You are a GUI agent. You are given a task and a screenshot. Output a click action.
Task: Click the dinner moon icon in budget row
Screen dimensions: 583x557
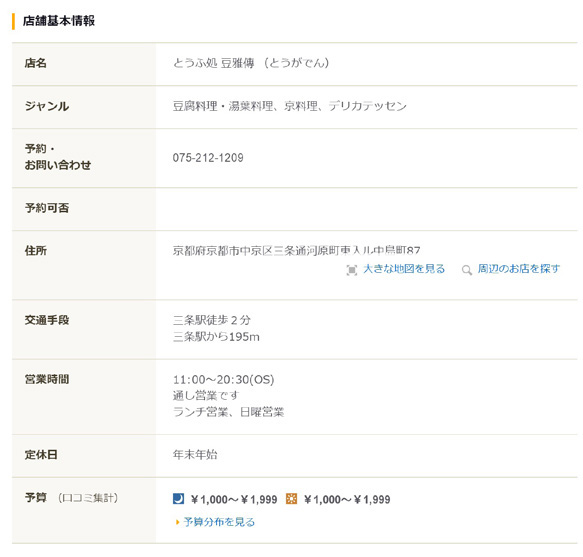pos(178,499)
